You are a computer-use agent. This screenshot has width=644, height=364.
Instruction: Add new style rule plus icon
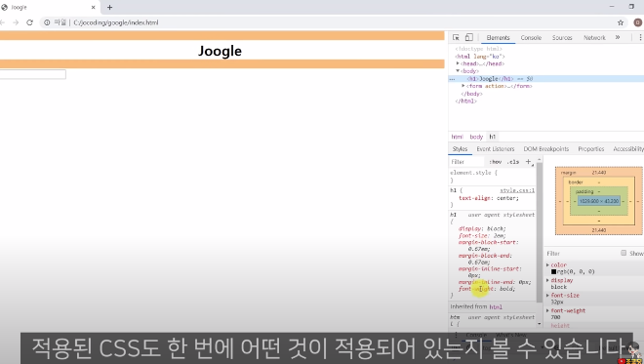[529, 162]
